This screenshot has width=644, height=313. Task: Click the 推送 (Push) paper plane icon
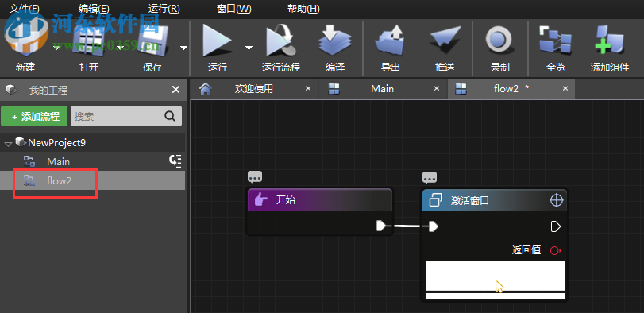445,41
